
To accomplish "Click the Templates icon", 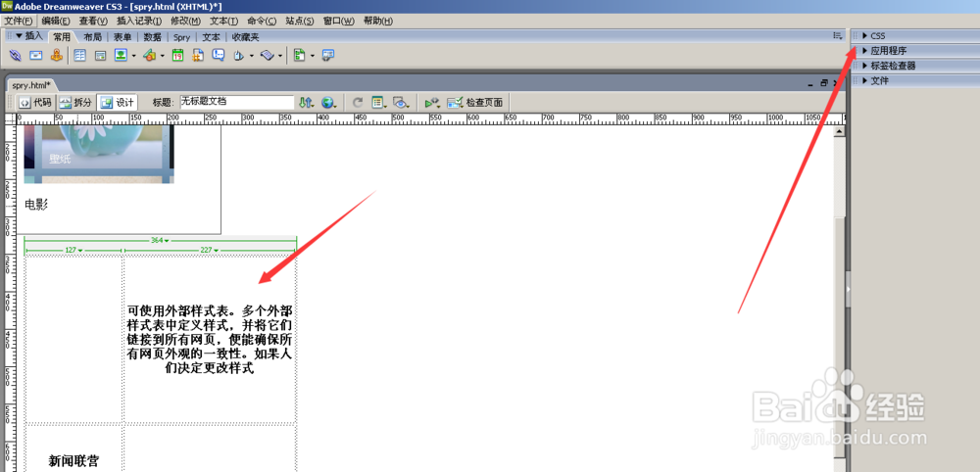I will pos(299,56).
